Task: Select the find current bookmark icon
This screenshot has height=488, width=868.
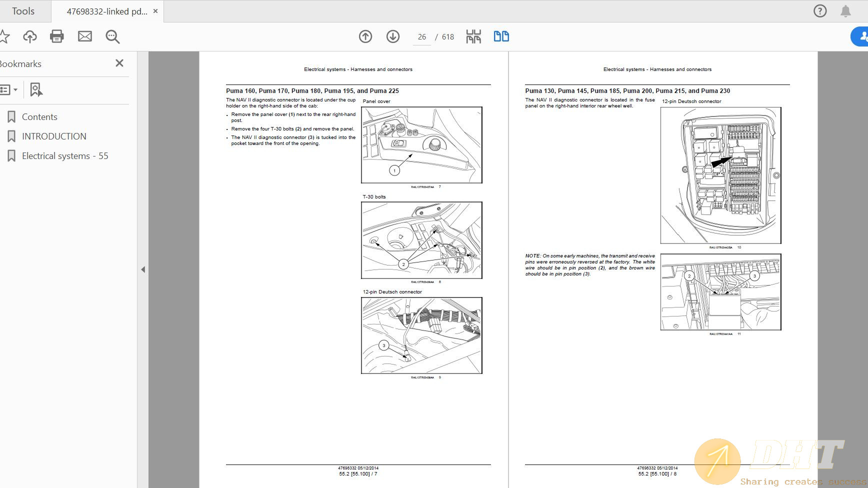Action: tap(35, 90)
